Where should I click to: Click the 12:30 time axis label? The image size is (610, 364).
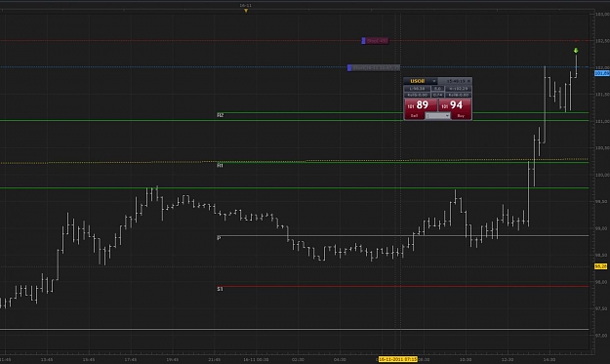(508, 360)
